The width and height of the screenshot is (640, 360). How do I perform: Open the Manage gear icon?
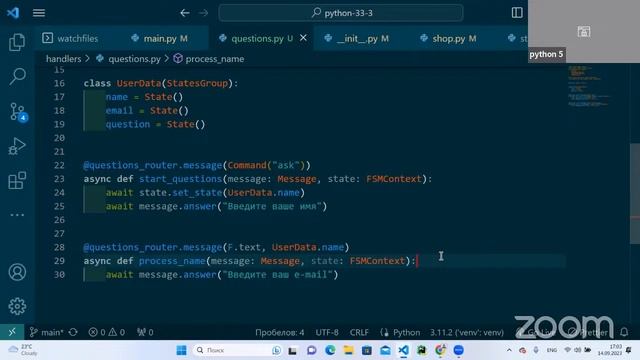(x=17, y=306)
